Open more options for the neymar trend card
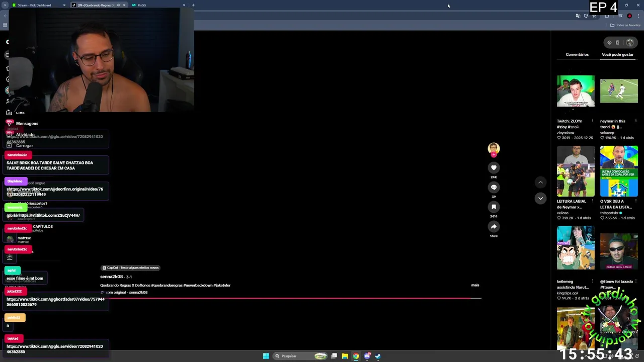 (635, 121)
